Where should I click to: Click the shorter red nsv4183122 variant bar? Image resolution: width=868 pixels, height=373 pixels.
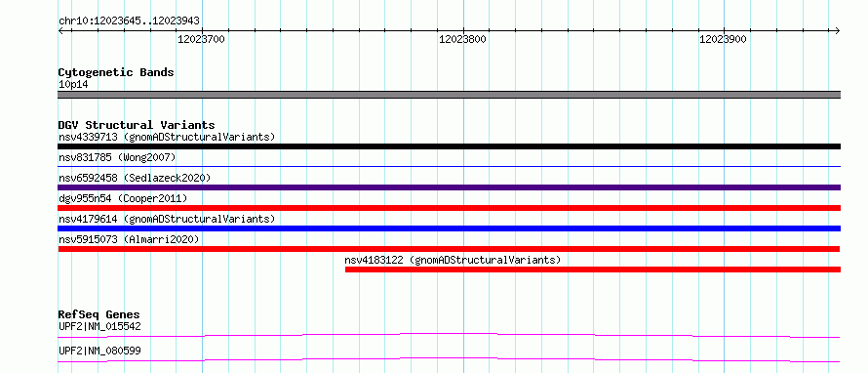pos(593,269)
